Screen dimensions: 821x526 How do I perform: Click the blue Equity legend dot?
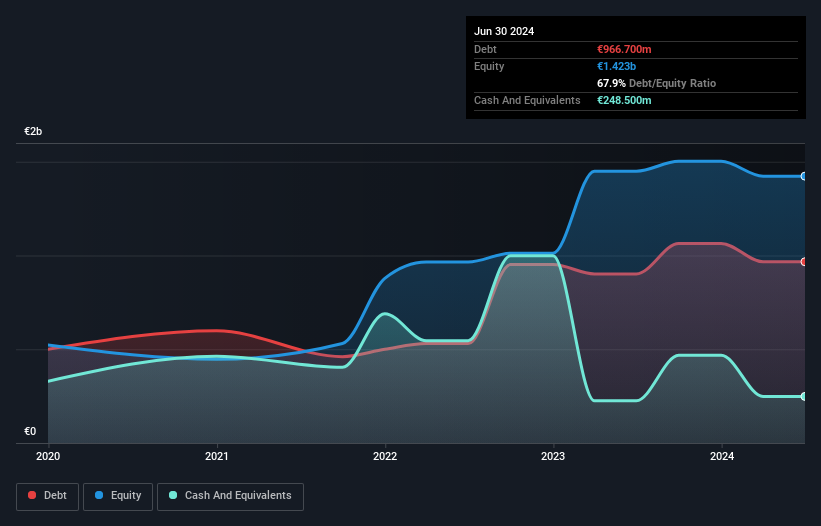(x=99, y=495)
